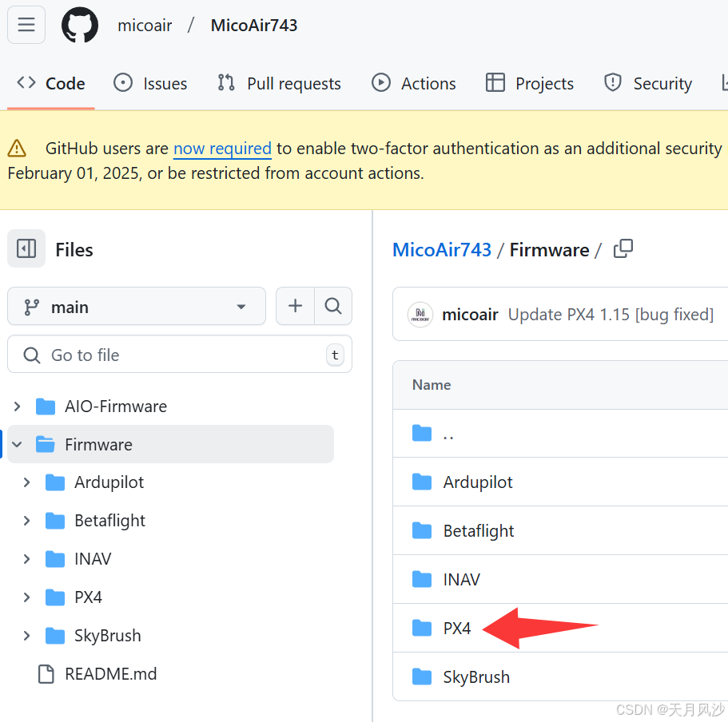Click the micoair avatar in commit row
This screenshot has height=722, width=728.
(420, 315)
